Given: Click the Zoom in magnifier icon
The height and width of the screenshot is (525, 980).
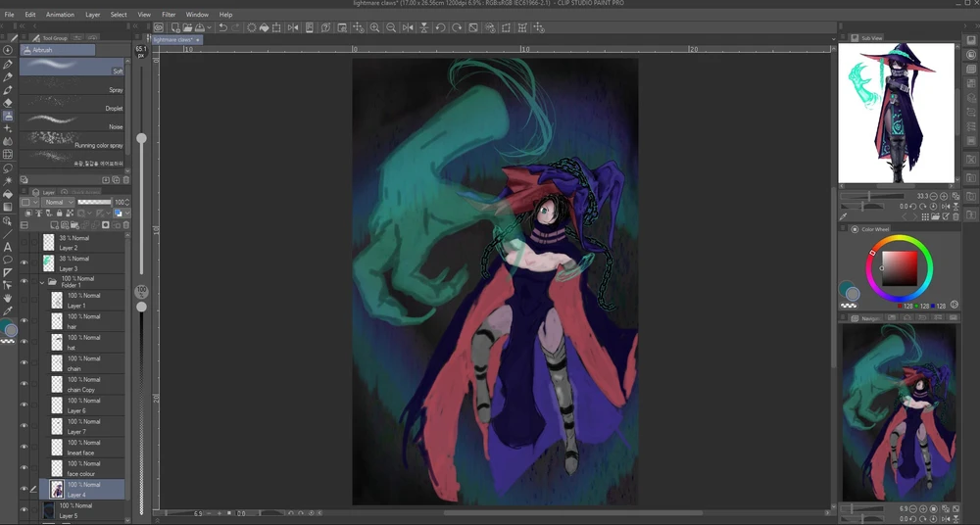Looking at the screenshot, I should 374,27.
